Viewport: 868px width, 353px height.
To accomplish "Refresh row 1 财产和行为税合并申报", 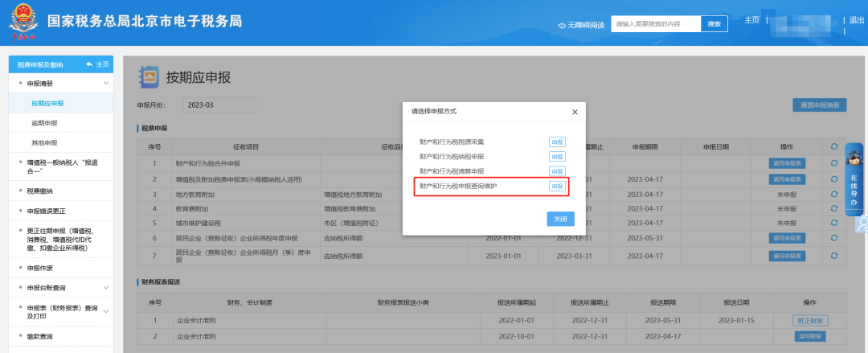I will [x=834, y=163].
